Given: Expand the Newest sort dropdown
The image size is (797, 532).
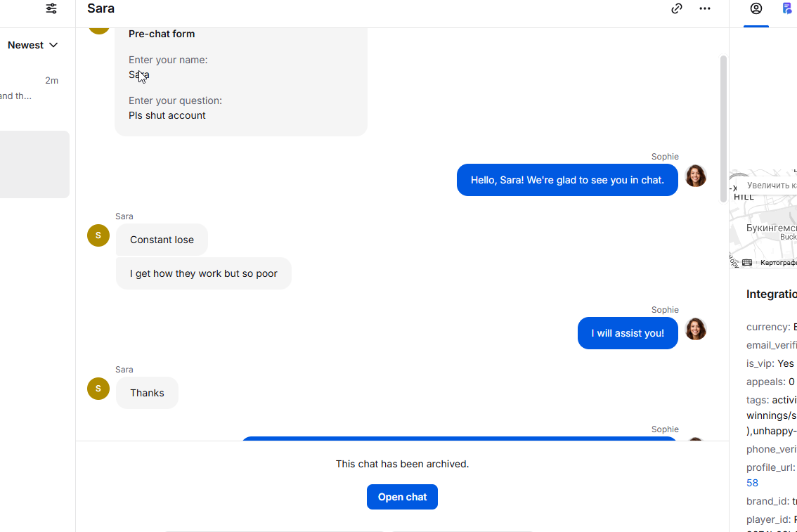Looking at the screenshot, I should tap(32, 45).
